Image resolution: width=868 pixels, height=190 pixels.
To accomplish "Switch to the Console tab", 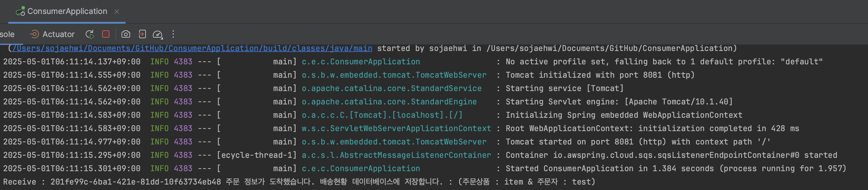I will click(x=7, y=34).
